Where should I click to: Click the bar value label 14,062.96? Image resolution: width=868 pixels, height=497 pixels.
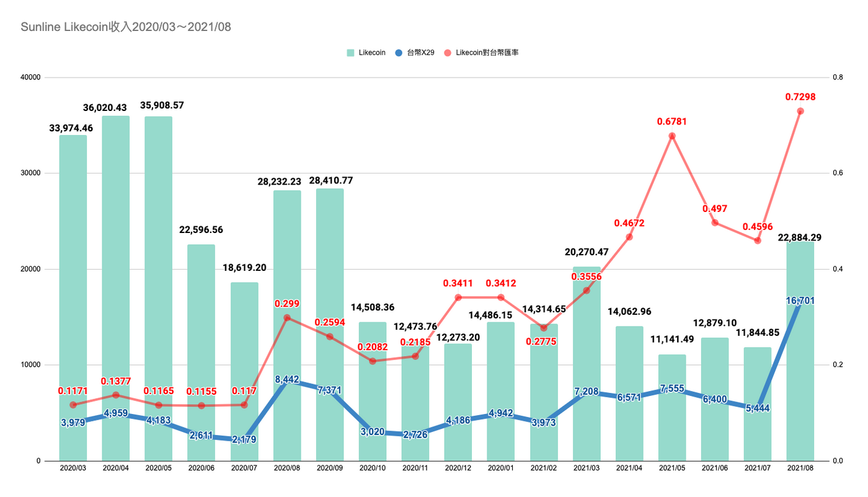629,311
